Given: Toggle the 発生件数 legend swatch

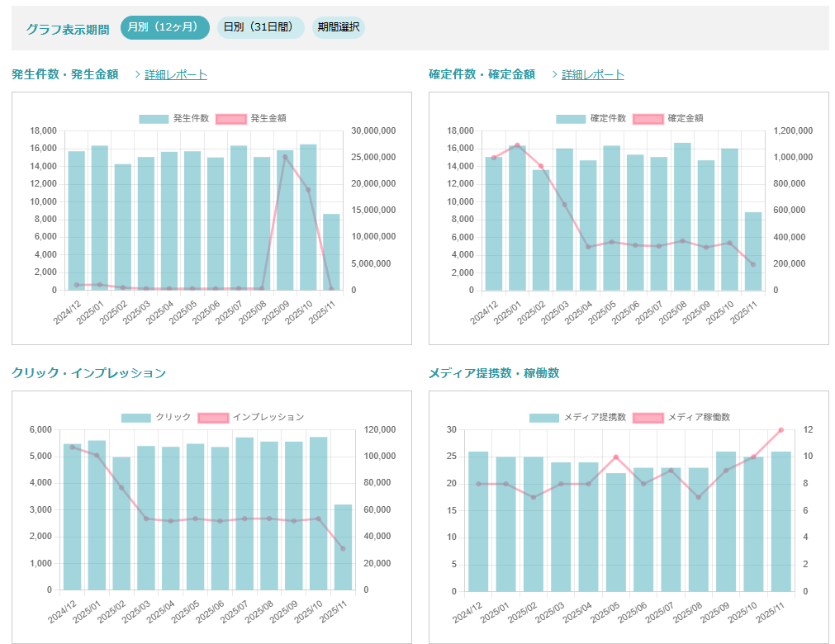Looking at the screenshot, I should [x=154, y=119].
